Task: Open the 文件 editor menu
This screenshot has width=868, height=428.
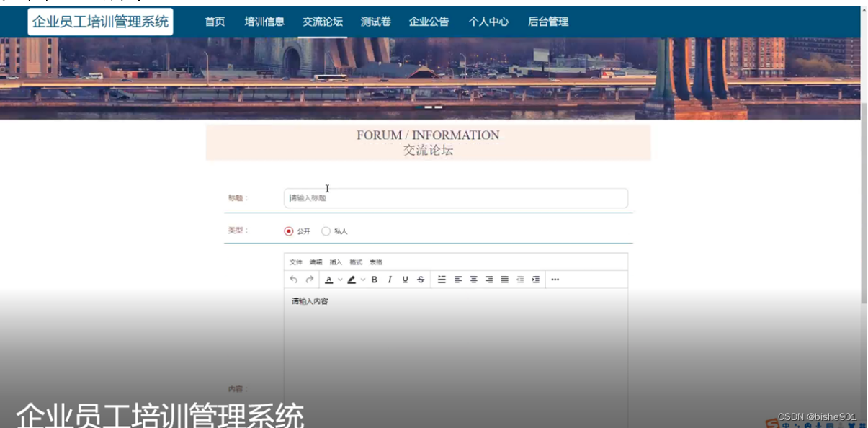Action: [296, 262]
